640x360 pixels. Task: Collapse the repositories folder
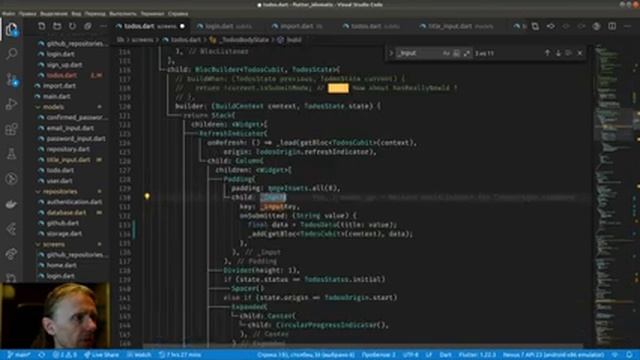pyautogui.click(x=60, y=191)
